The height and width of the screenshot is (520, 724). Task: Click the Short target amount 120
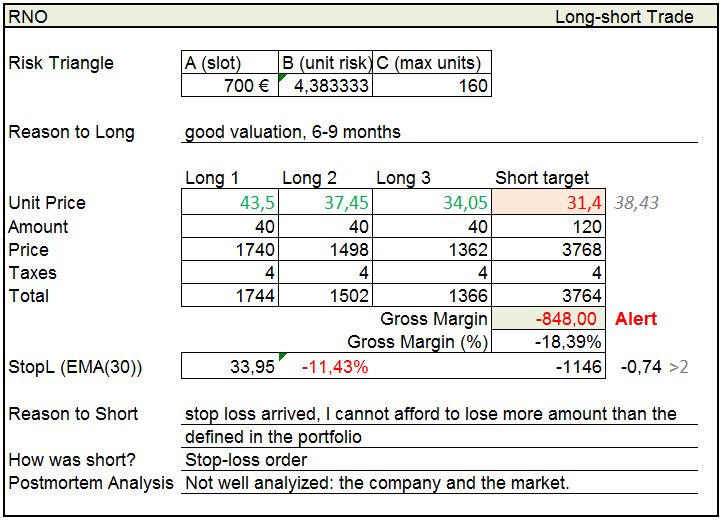coord(550,227)
